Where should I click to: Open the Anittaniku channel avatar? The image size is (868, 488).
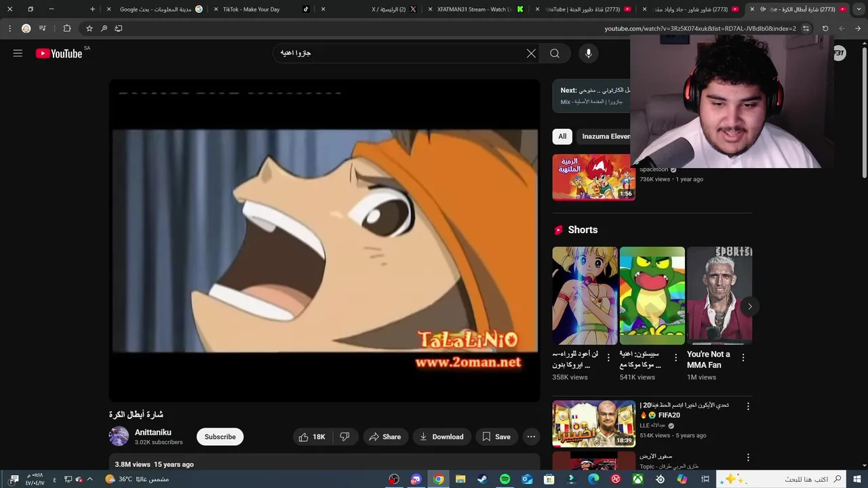tap(119, 436)
